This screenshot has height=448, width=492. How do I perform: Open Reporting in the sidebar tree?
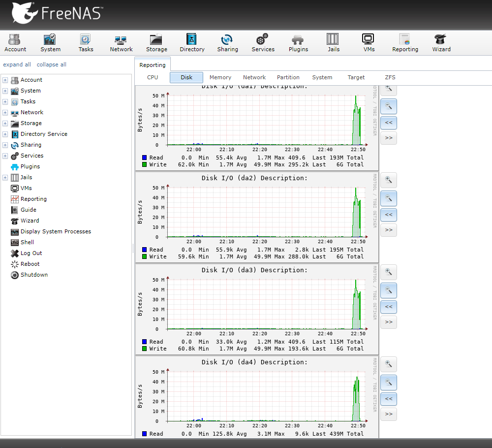pos(33,199)
